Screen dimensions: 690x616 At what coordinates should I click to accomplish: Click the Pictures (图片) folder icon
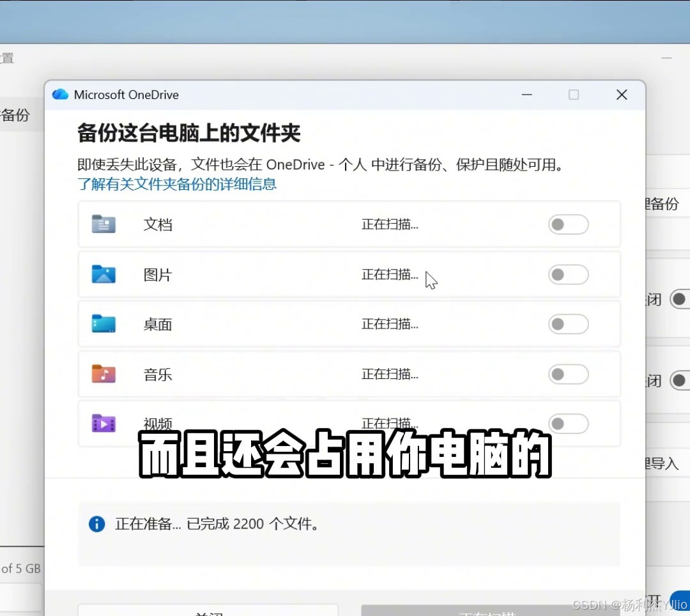click(103, 274)
